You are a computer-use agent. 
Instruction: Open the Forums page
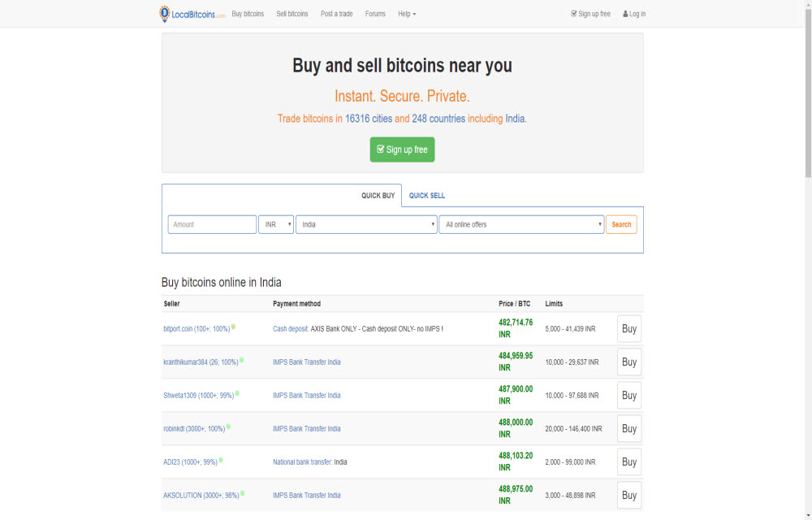click(375, 14)
